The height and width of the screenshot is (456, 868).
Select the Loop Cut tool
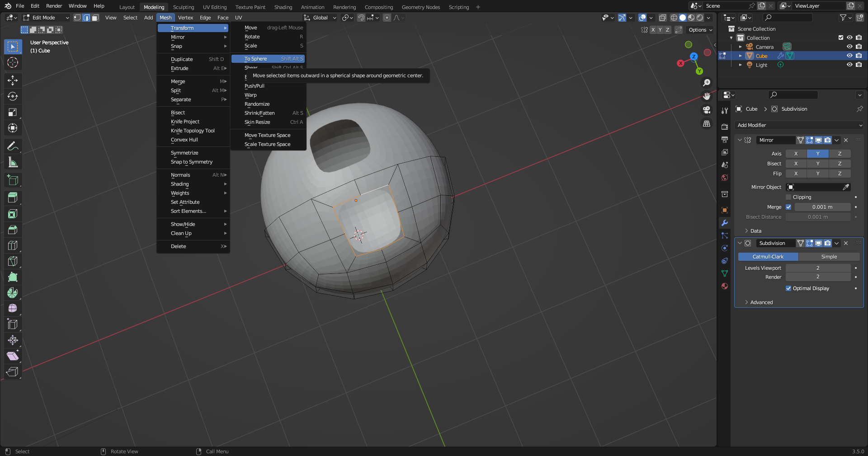tap(13, 245)
